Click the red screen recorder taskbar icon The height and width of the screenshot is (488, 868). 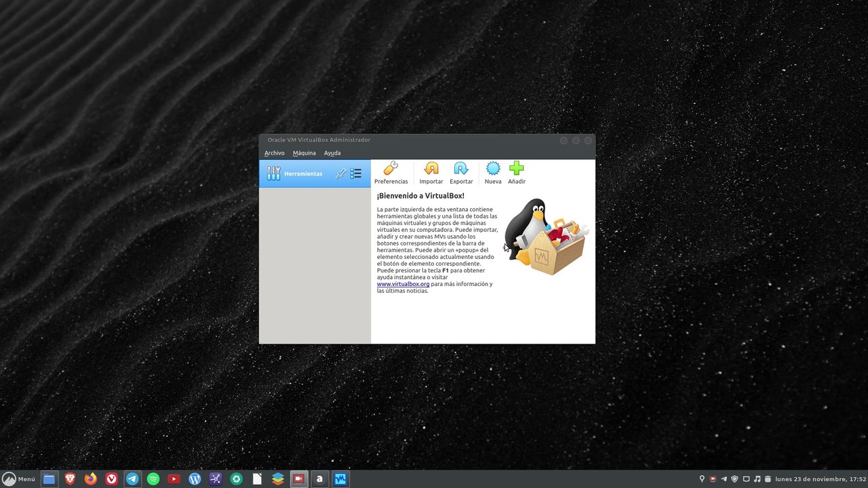tap(298, 479)
